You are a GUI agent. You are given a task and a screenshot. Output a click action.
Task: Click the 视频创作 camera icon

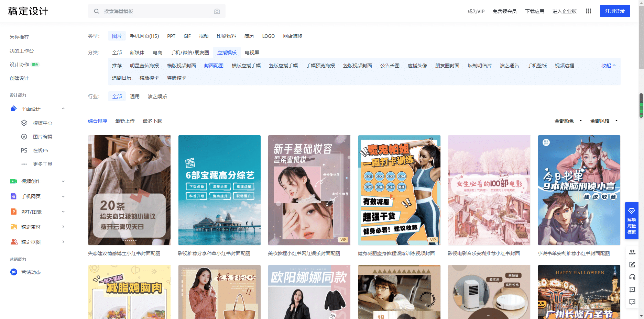[14, 181]
